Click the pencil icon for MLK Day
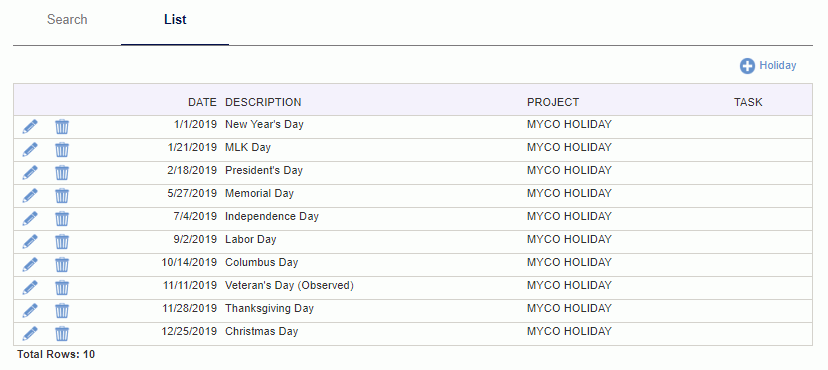Screen dimensions: 828x370 pyautogui.click(x=30, y=150)
